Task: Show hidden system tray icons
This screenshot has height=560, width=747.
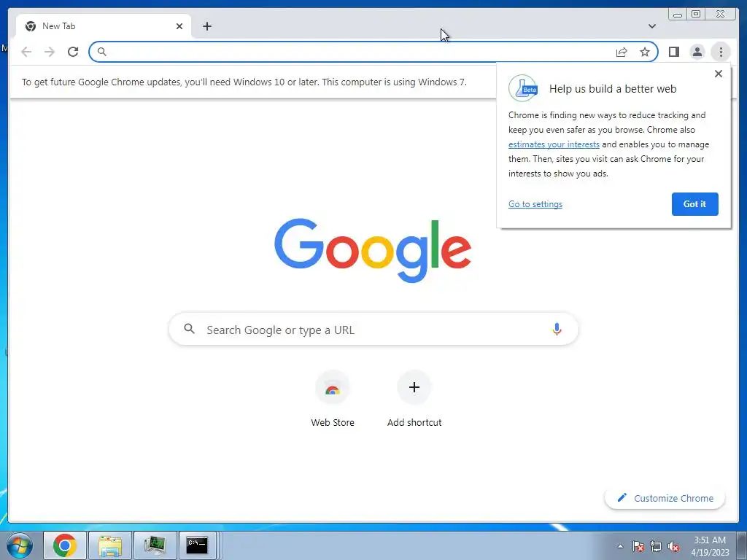Action: (620, 546)
